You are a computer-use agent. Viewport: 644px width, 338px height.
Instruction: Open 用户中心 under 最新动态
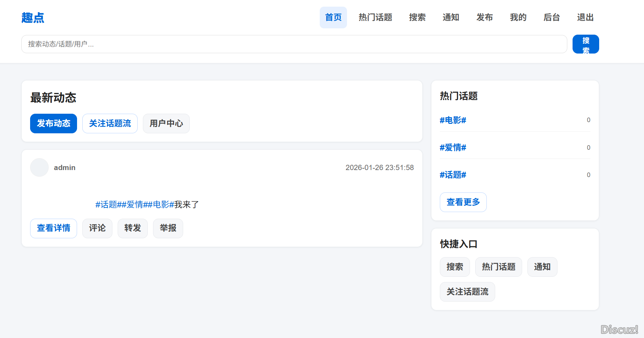point(166,124)
